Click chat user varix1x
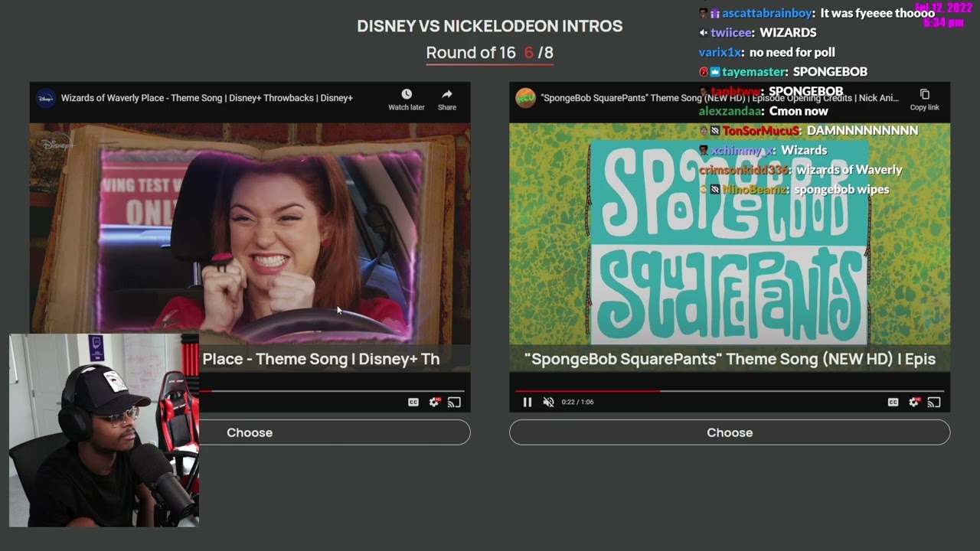 [x=720, y=52]
